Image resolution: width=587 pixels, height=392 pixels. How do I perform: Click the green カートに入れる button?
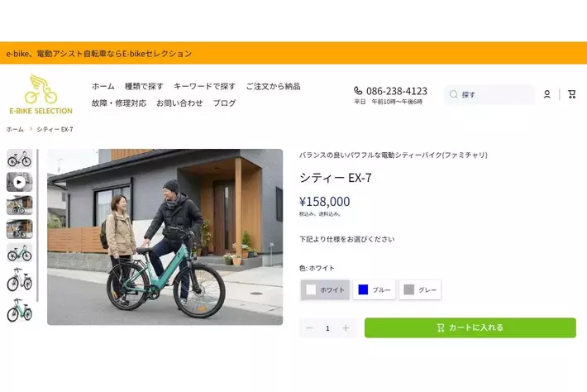(x=470, y=327)
